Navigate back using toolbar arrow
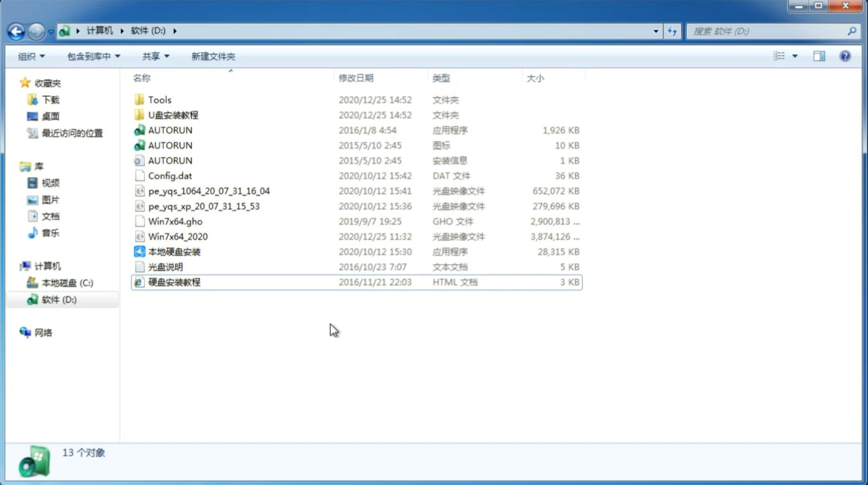The image size is (868, 485). [16, 30]
